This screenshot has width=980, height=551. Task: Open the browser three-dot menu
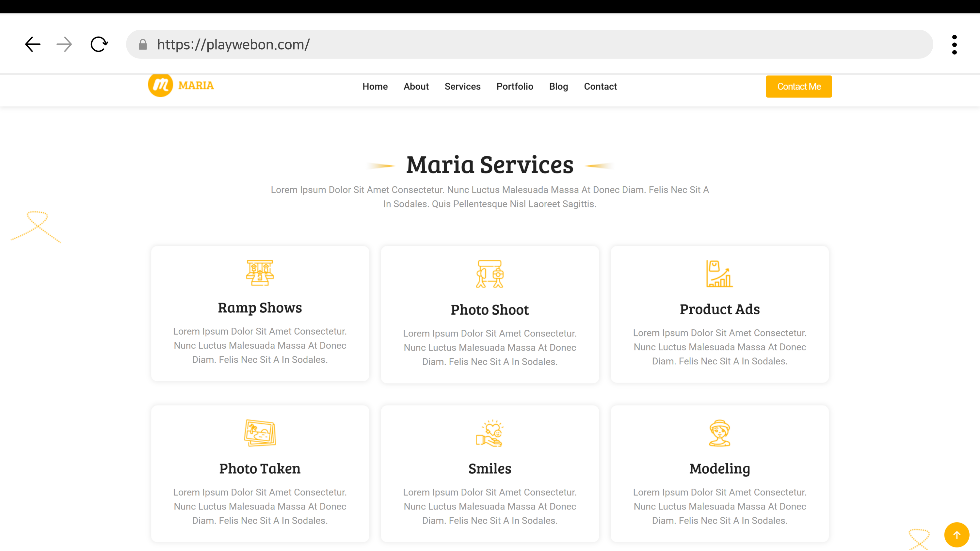[x=954, y=44]
